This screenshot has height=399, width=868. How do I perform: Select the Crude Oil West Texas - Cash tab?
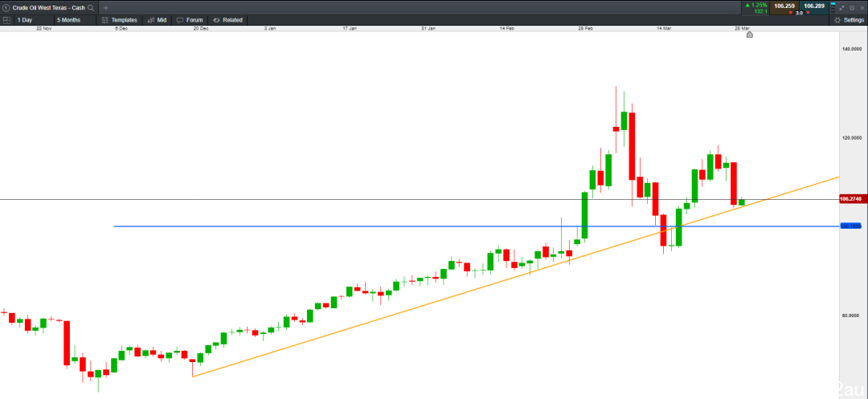tap(47, 8)
